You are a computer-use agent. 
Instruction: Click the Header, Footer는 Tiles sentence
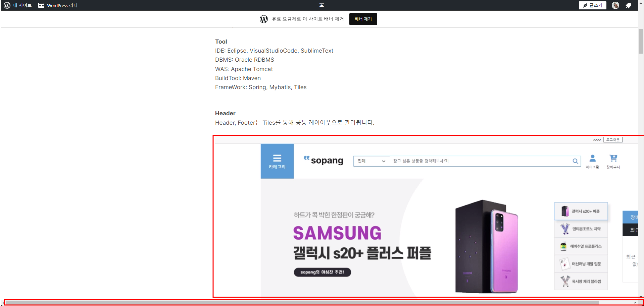[x=295, y=123]
